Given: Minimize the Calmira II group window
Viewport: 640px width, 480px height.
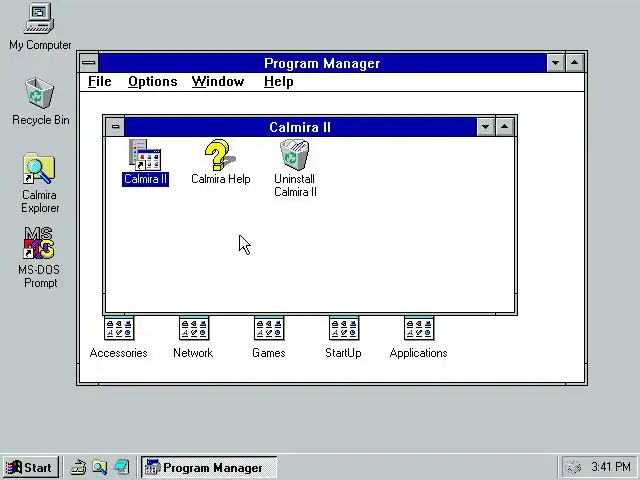Looking at the screenshot, I should (x=485, y=127).
